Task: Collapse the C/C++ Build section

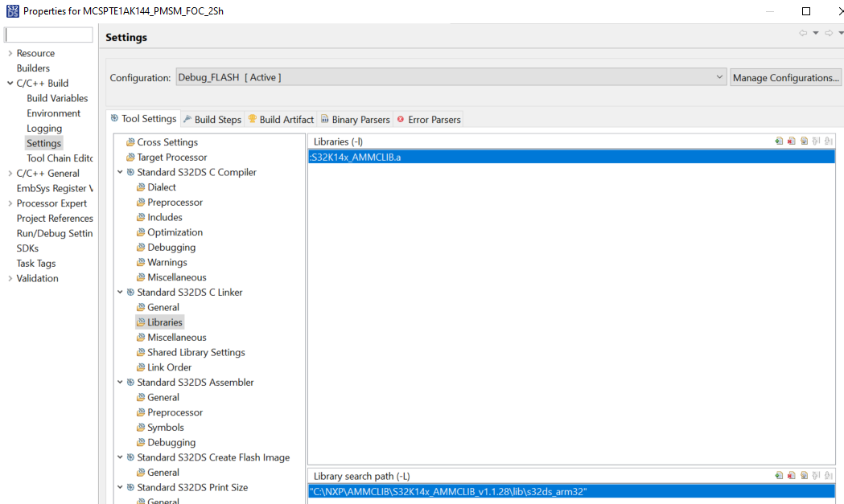Action: tap(9, 83)
